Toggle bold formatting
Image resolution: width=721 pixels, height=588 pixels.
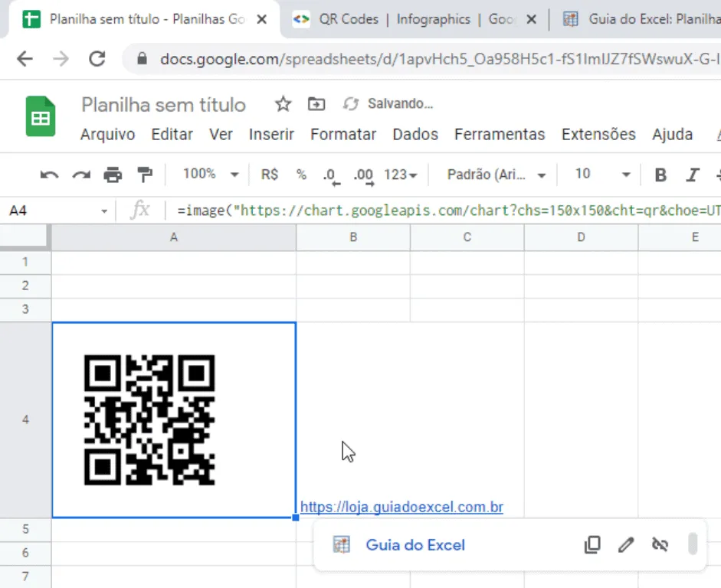click(x=660, y=175)
